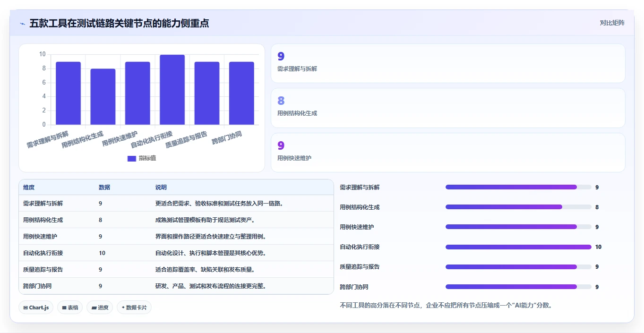Click the 用例结构化生成 bar in the chart
Viewport: 644px width, 333px height.
103,97
